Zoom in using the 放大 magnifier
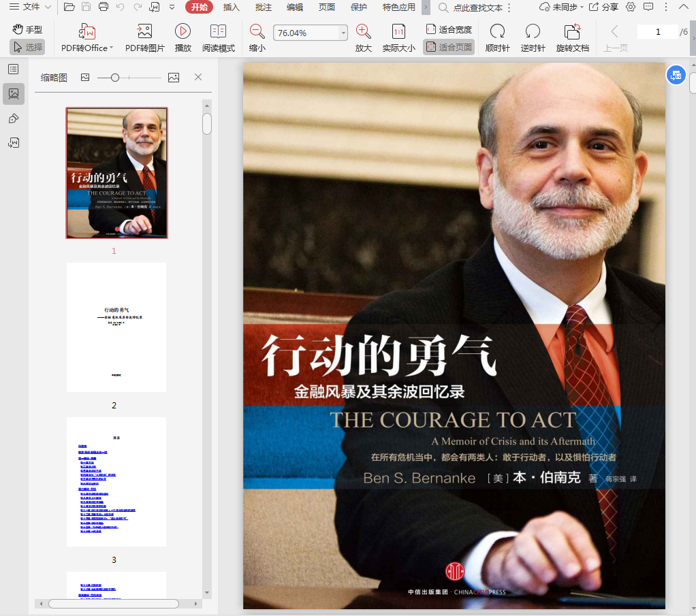The width and height of the screenshot is (696, 616). pyautogui.click(x=364, y=32)
